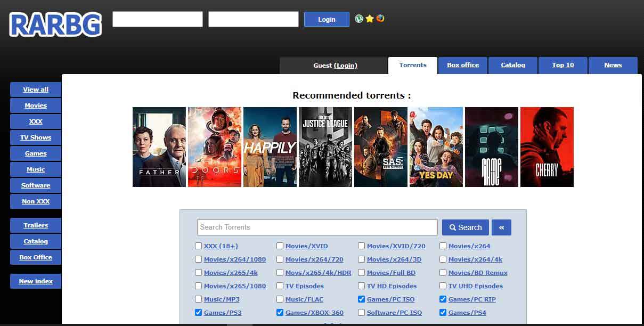
Task: Click the Search Torrents text box
Action: [x=317, y=227]
